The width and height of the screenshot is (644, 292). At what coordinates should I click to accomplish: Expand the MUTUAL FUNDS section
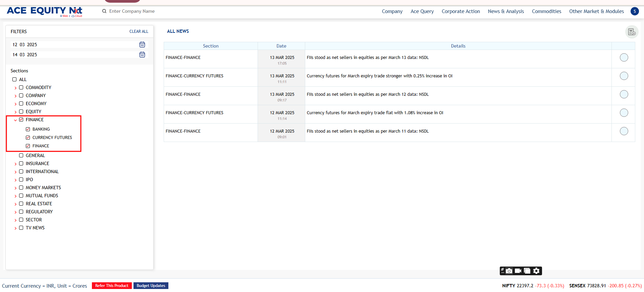15,196
